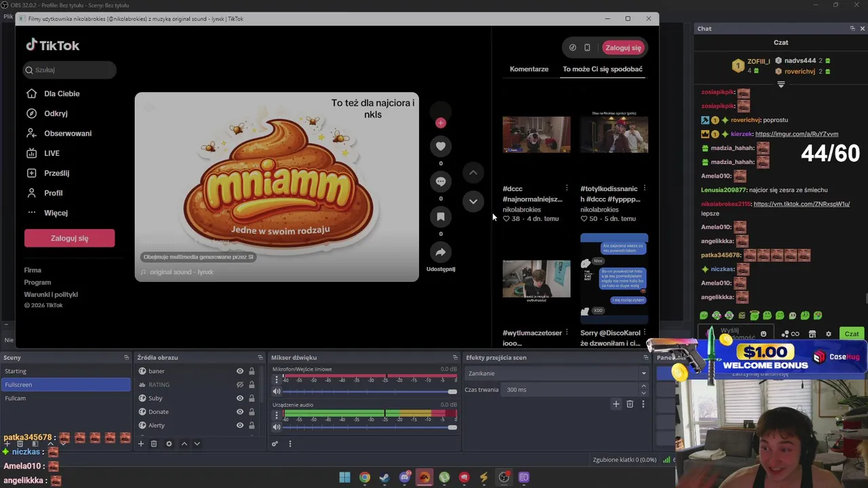Image resolution: width=868 pixels, height=488 pixels.
Task: Open options for #totylkodissnanich video
Action: coord(644,188)
